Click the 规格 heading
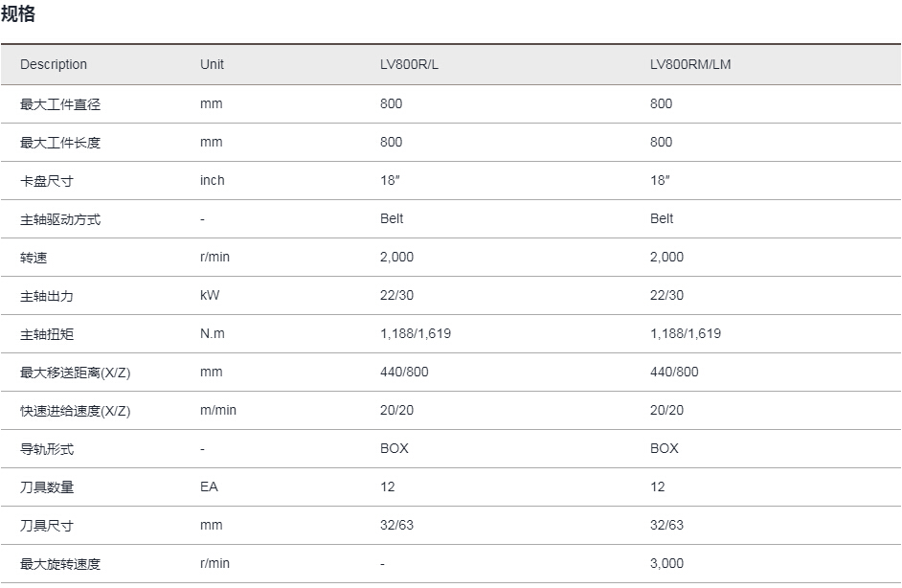Viewport: 902px width, 588px height. [x=18, y=13]
